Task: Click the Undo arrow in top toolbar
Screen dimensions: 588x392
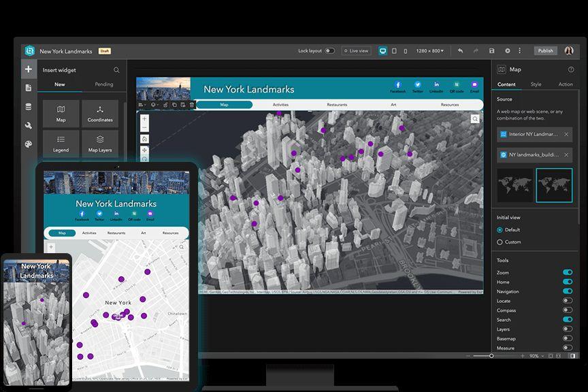Action: click(x=461, y=51)
